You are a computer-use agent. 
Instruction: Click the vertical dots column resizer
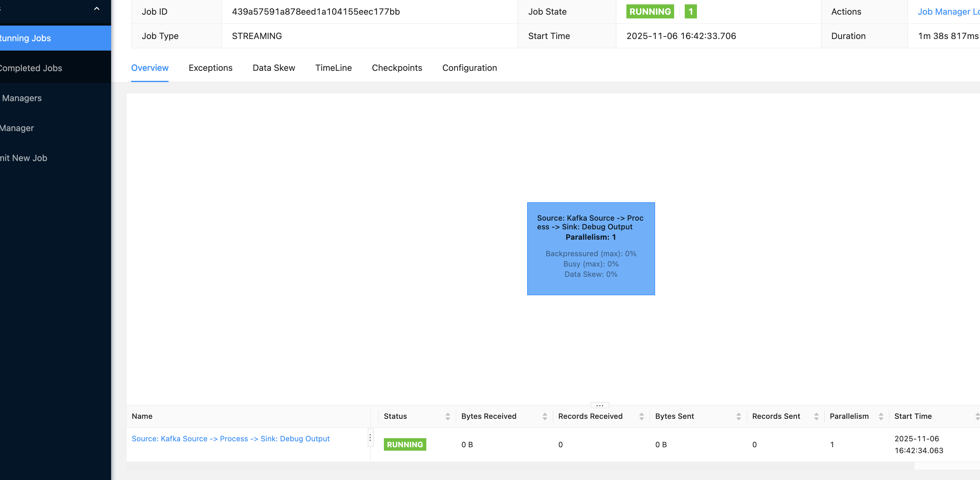click(x=370, y=438)
